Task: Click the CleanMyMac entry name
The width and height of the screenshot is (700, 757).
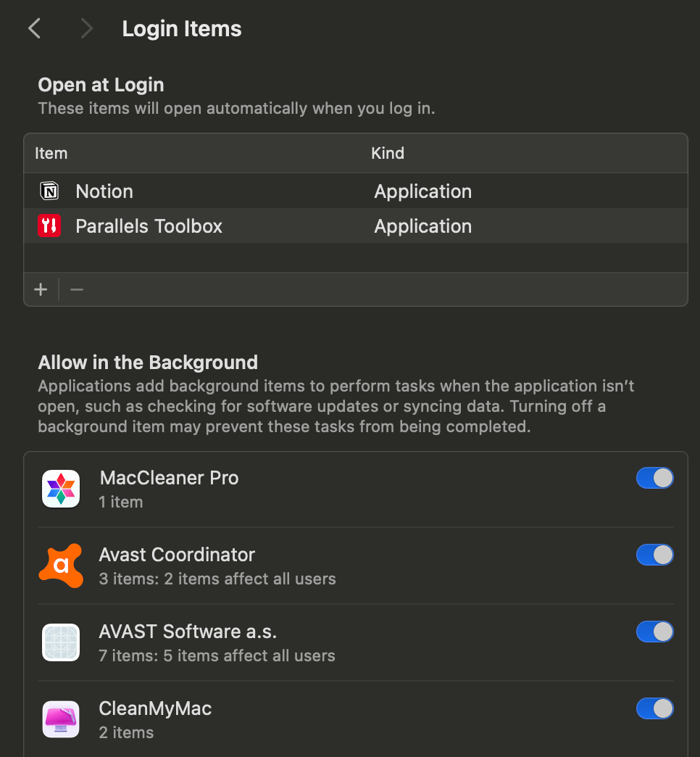Action: tap(155, 708)
